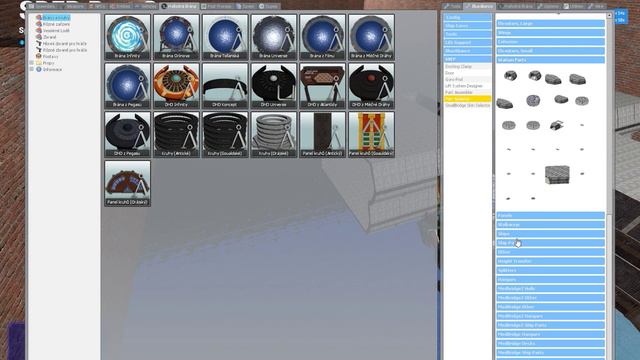Viewport: 640px width, 360px height.
Task: Select the Gyro-Pod tool
Action: pos(467,79)
